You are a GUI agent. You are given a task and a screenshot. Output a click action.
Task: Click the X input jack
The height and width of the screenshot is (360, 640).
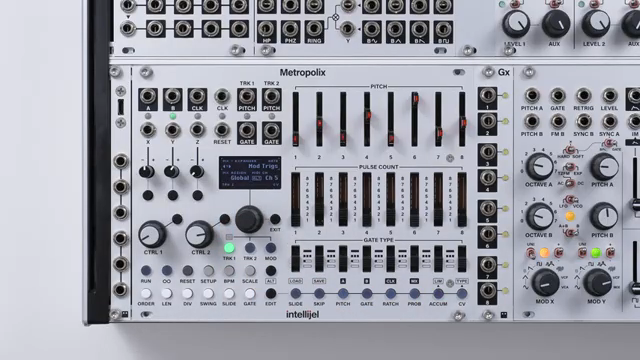coord(148,130)
